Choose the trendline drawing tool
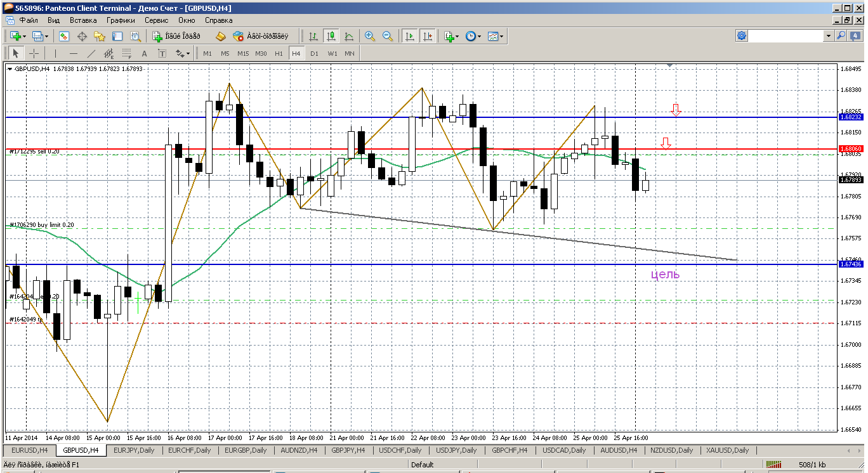This screenshot has width=868, height=473. [x=91, y=53]
